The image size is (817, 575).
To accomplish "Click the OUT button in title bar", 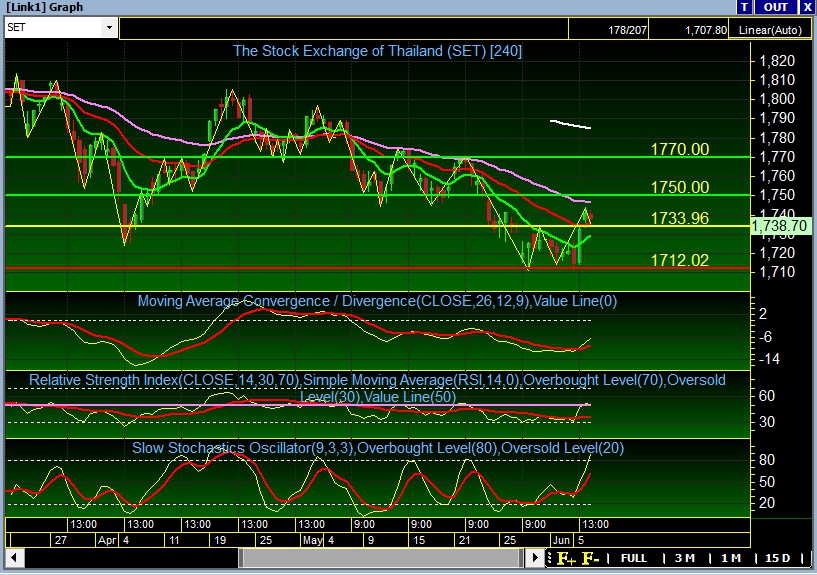I will click(x=775, y=7).
